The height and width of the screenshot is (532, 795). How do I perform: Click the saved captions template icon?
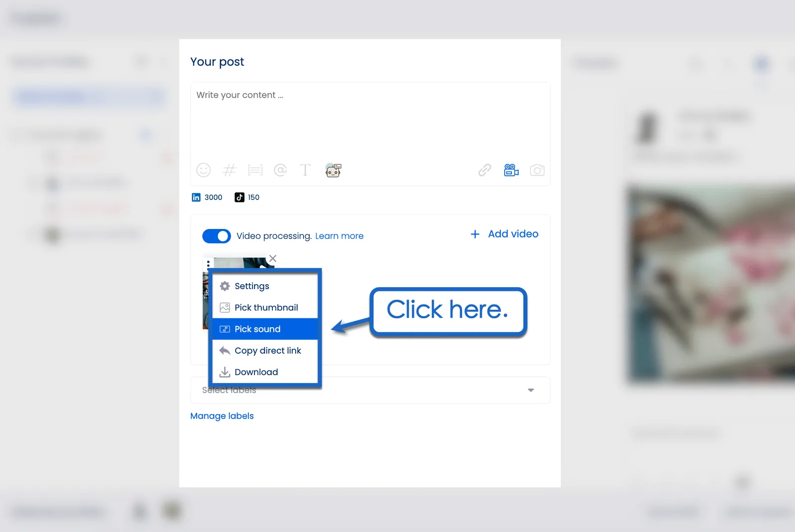pyautogui.click(x=255, y=170)
